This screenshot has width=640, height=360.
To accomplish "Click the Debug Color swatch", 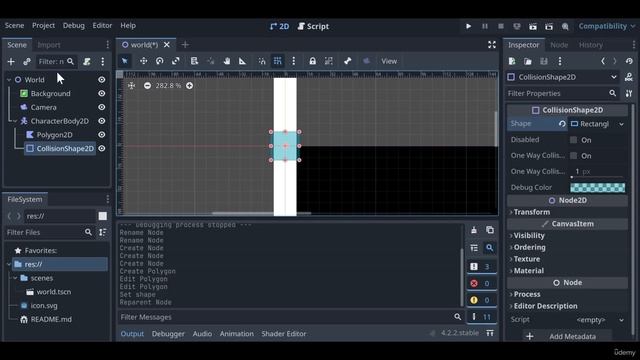I will [598, 187].
